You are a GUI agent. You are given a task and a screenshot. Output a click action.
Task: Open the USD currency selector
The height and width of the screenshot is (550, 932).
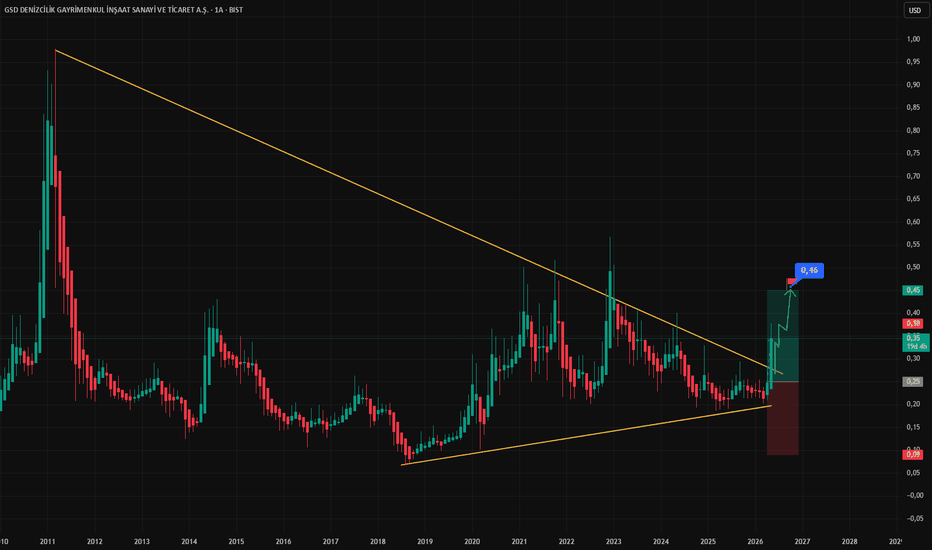[x=914, y=10]
